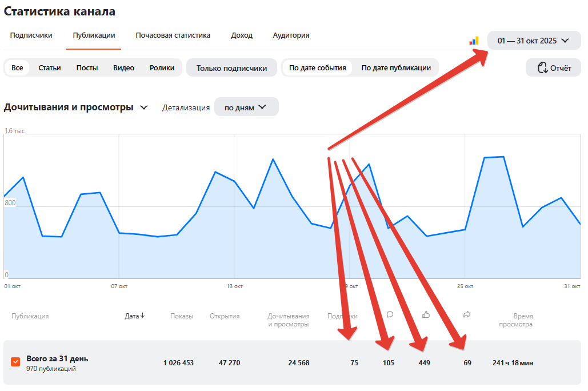The image size is (588, 391).
Task: Click the comments column bubble icon
Action: [390, 314]
